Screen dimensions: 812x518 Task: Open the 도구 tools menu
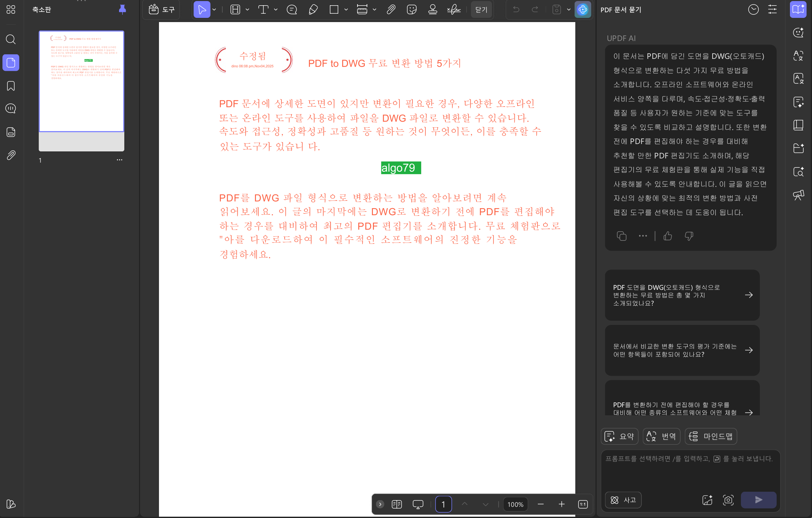161,9
